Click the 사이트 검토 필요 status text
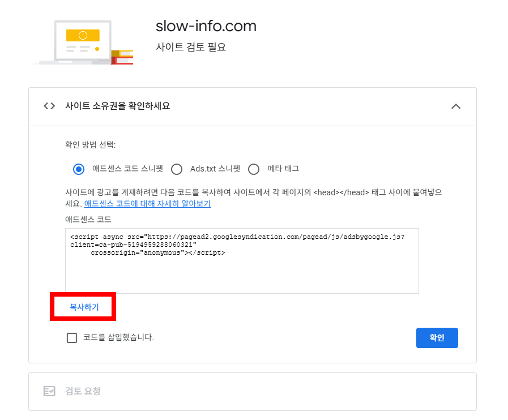Image resolution: width=508 pixels, height=420 pixels. click(x=191, y=48)
